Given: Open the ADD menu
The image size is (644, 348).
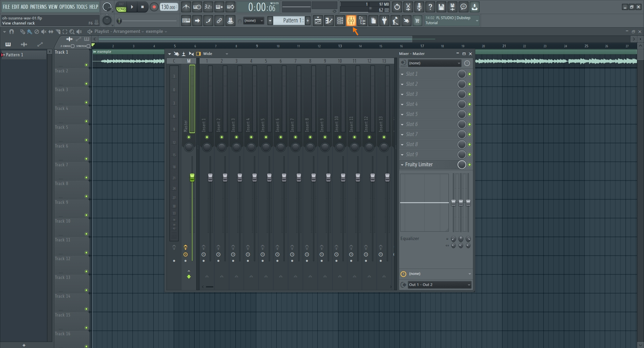Looking at the screenshot, I should [x=24, y=7].
